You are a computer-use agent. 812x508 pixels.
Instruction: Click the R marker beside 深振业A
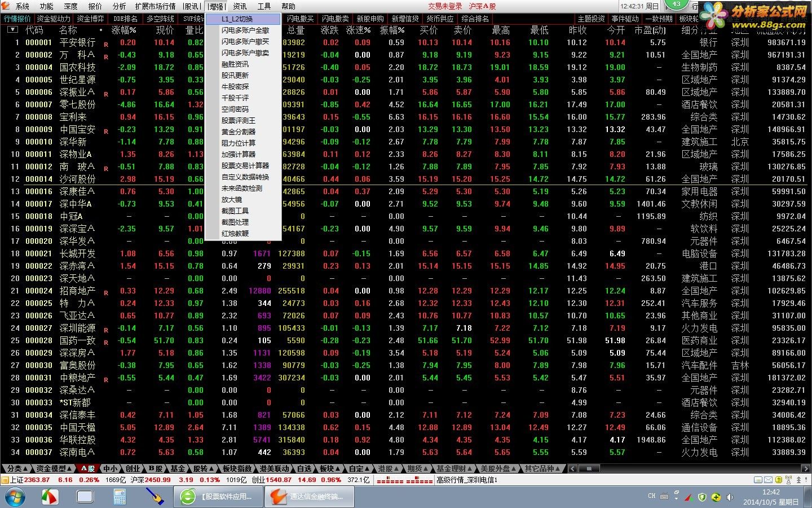[x=106, y=94]
